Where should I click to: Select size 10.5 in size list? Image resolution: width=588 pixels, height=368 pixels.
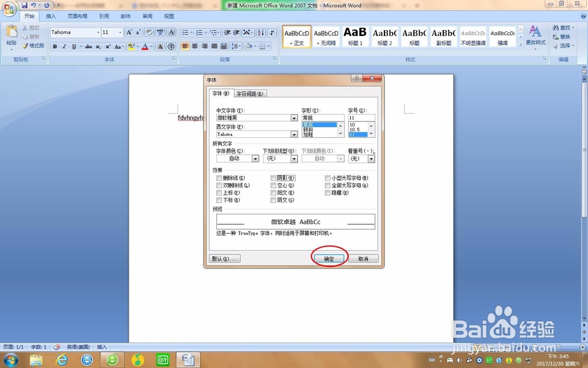pos(355,130)
